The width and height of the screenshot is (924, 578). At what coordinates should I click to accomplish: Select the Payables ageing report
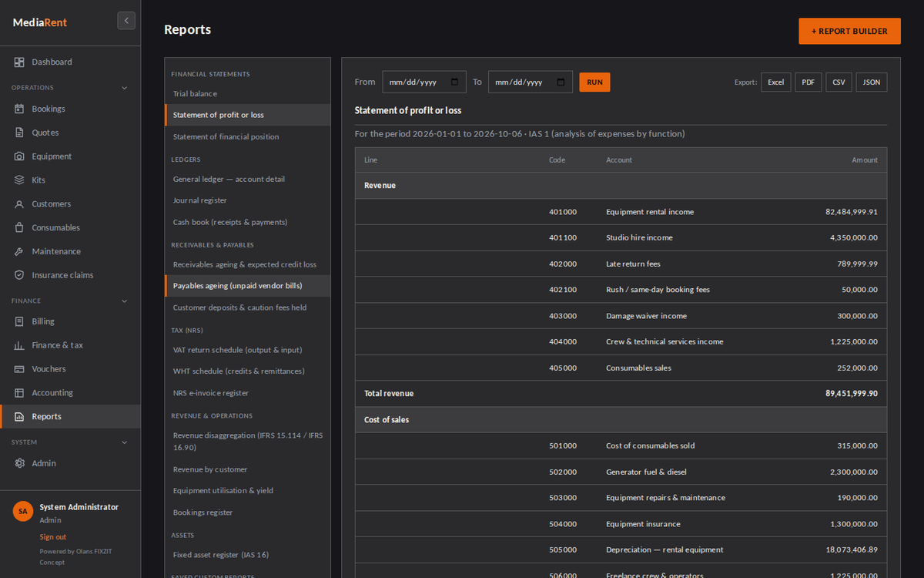(x=248, y=286)
